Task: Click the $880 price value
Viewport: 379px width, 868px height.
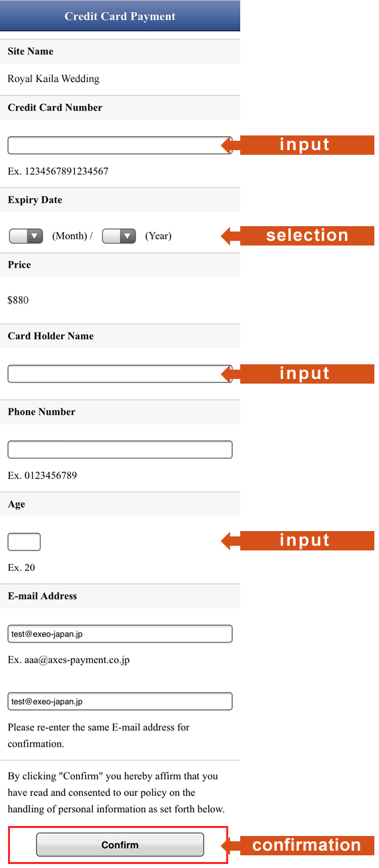Action: point(18,300)
